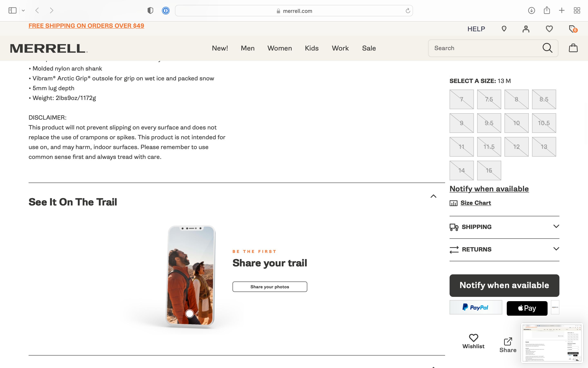Open the Women menu
The height and width of the screenshot is (368, 588).
click(280, 48)
